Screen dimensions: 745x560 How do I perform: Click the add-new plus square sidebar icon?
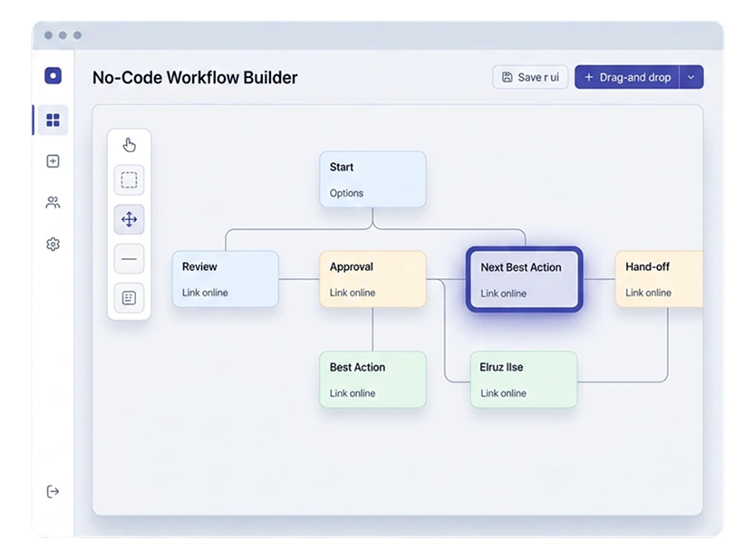point(53,161)
